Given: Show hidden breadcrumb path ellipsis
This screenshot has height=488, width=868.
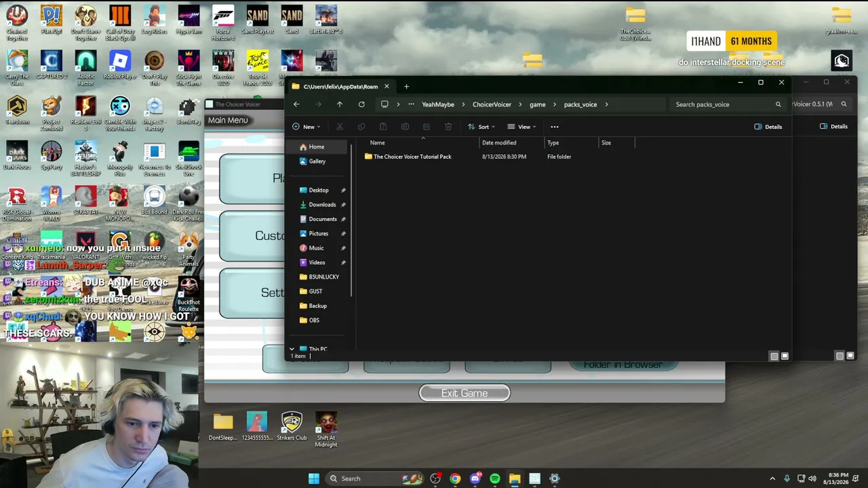Looking at the screenshot, I should point(411,104).
